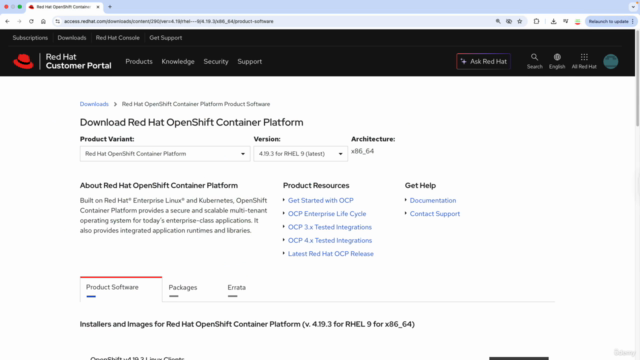Open the Documentation link
This screenshot has width=640, height=360.
pyautogui.click(x=433, y=200)
